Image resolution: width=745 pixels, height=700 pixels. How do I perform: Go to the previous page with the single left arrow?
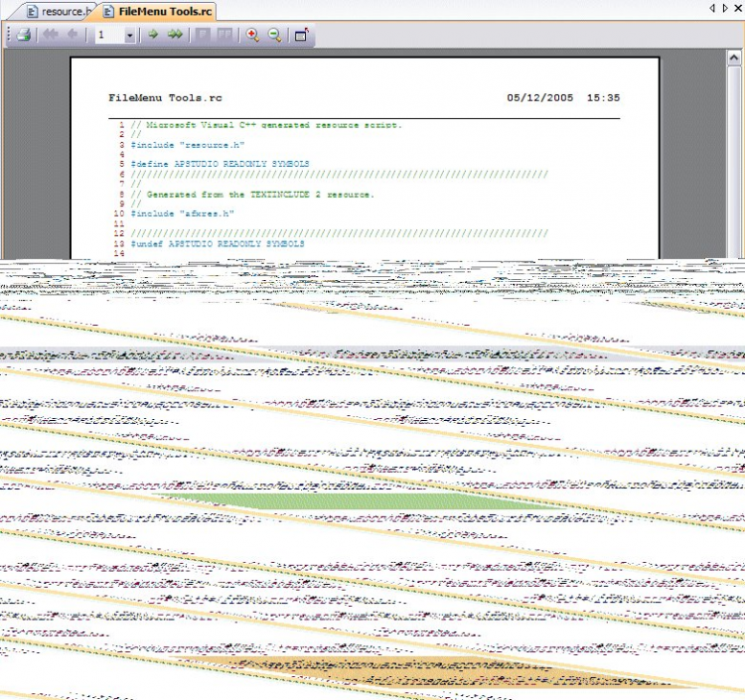pos(73,34)
